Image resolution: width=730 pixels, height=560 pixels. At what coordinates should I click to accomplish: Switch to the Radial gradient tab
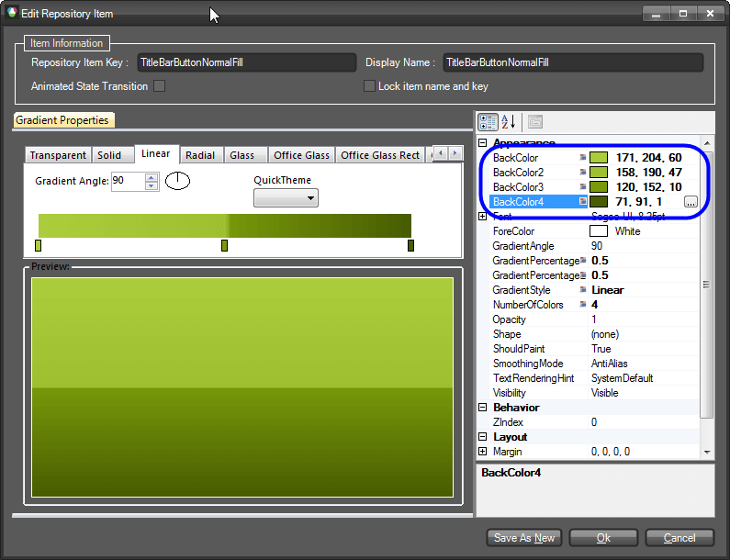(200, 155)
